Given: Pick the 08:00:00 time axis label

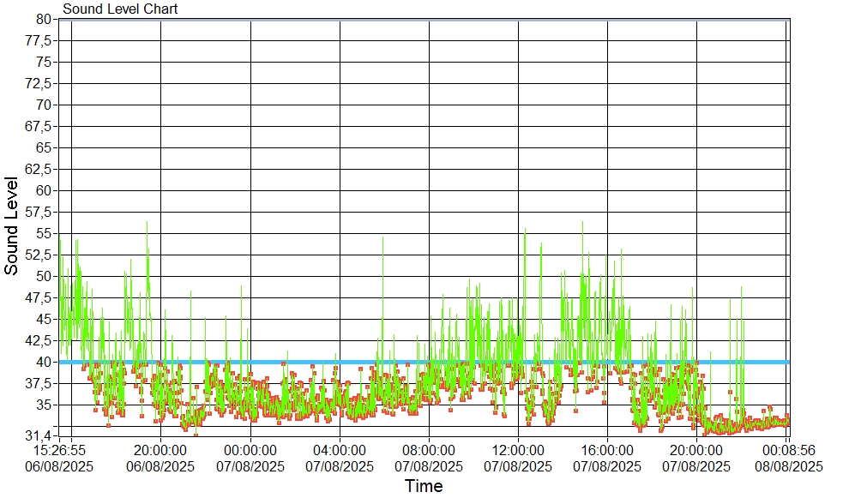Looking at the screenshot, I should [x=428, y=449].
